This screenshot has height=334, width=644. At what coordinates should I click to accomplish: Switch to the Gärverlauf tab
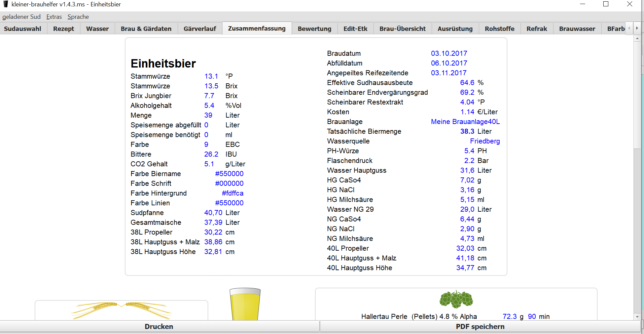(200, 29)
